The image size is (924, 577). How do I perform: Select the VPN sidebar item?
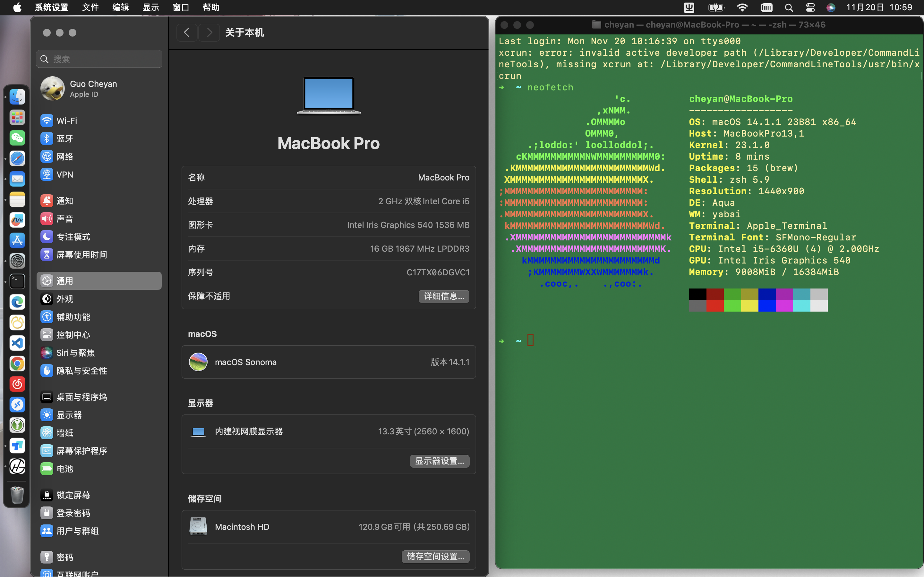tap(64, 174)
